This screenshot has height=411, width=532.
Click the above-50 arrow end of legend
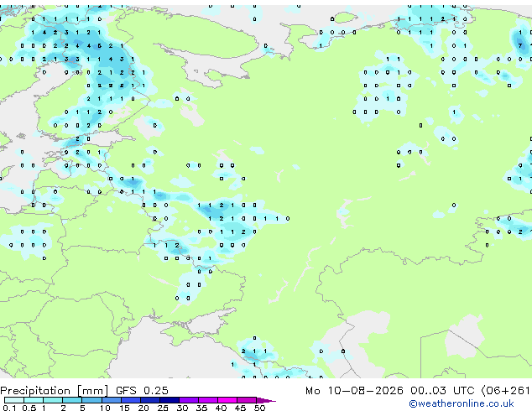point(266,400)
